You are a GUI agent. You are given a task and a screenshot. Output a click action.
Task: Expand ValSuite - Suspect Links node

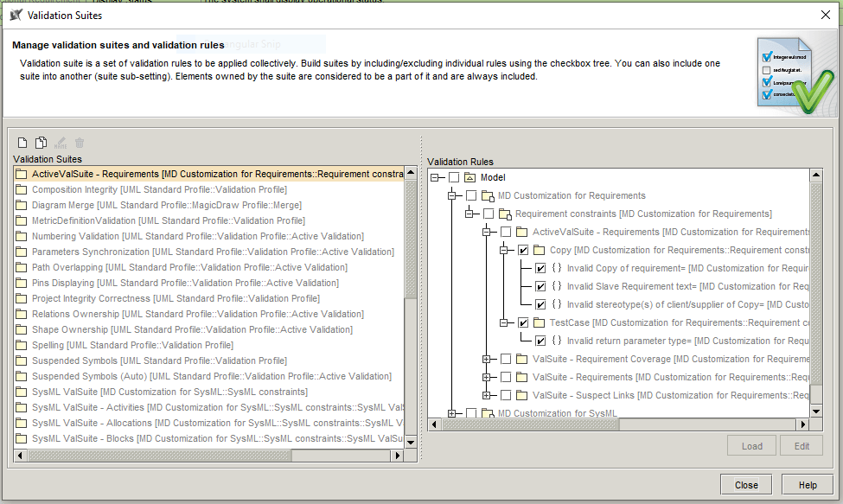(x=487, y=395)
